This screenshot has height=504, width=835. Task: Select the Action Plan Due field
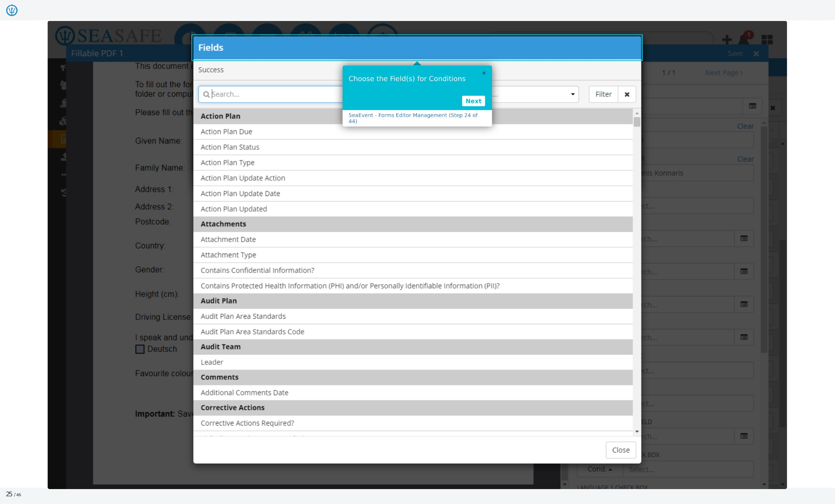coord(413,132)
